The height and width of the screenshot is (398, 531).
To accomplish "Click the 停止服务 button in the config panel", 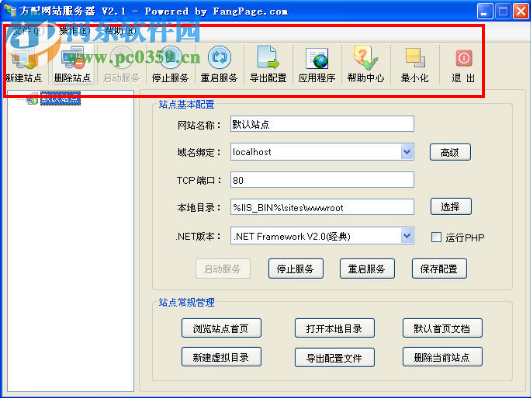I will pos(296,269).
